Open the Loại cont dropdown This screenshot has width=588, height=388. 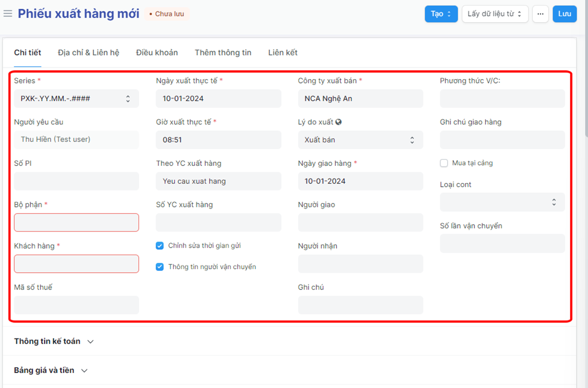pyautogui.click(x=502, y=202)
